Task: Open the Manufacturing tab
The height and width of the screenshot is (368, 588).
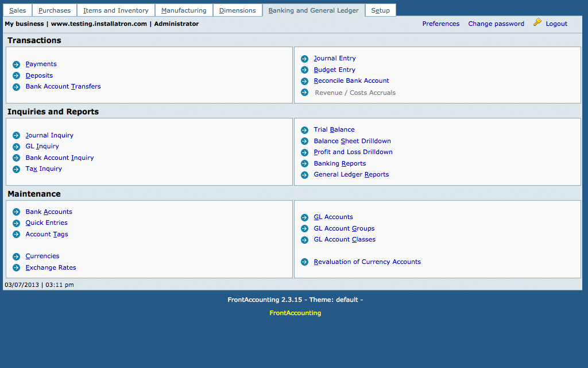Action: click(x=184, y=10)
